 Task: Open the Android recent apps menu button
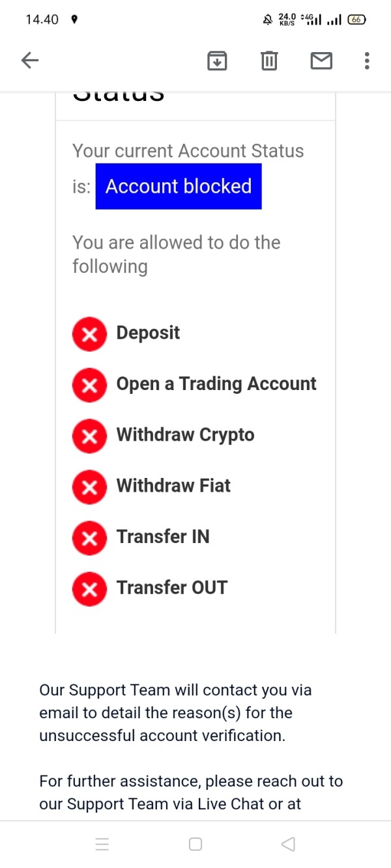(102, 845)
